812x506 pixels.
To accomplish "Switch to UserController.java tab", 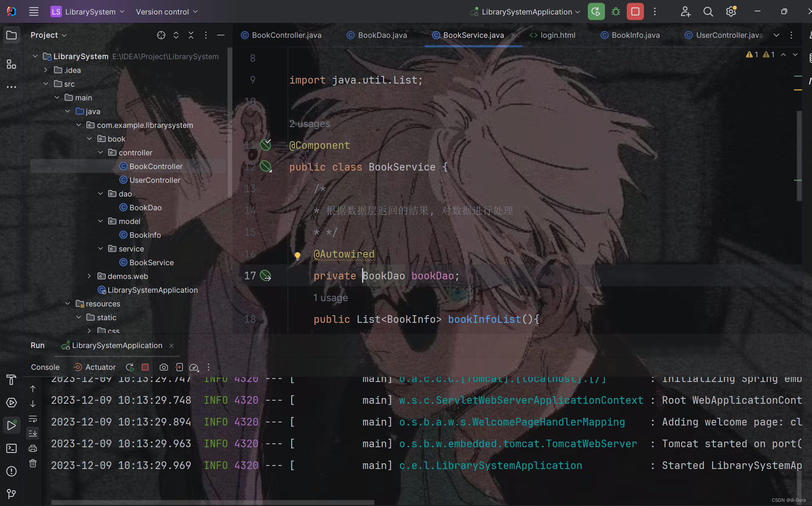I will point(724,35).
